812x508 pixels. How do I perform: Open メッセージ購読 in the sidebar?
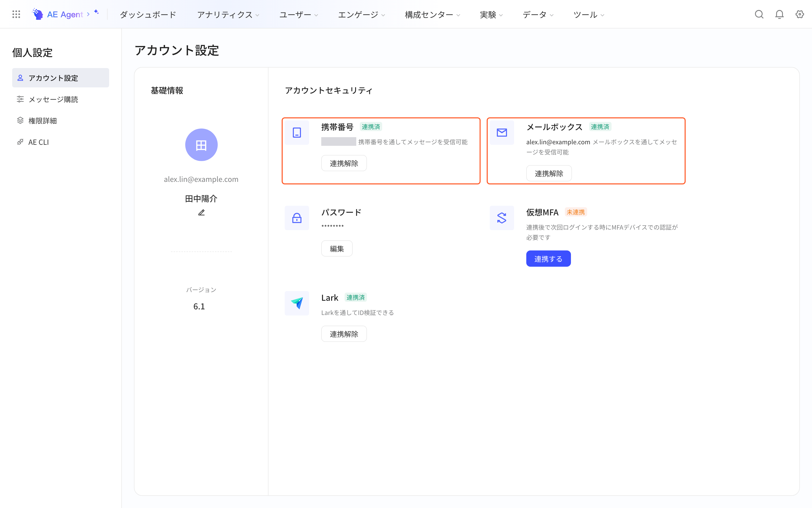(60, 99)
